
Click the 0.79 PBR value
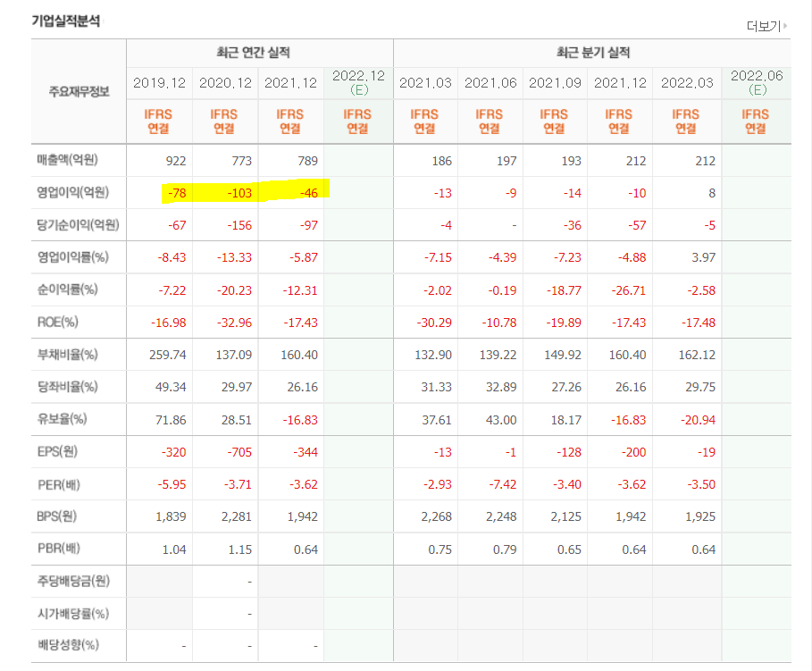pos(505,549)
